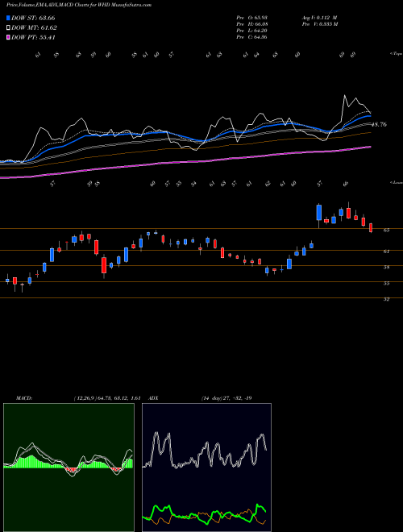Click the 'ADX' indicator label
Image resolution: width=403 pixels, height=532 pixels.
pyautogui.click(x=154, y=398)
